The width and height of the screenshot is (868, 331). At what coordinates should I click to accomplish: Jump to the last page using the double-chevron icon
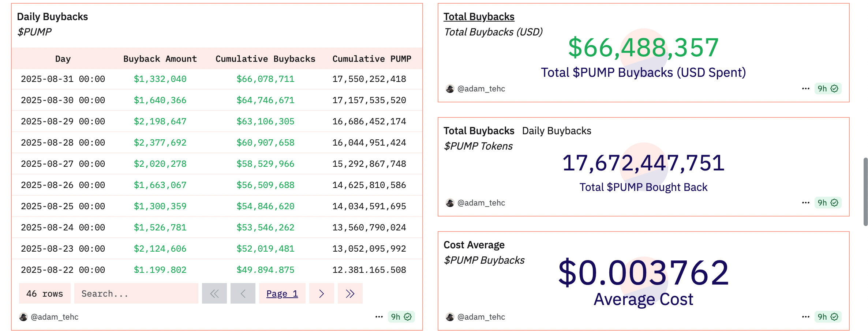click(x=349, y=293)
